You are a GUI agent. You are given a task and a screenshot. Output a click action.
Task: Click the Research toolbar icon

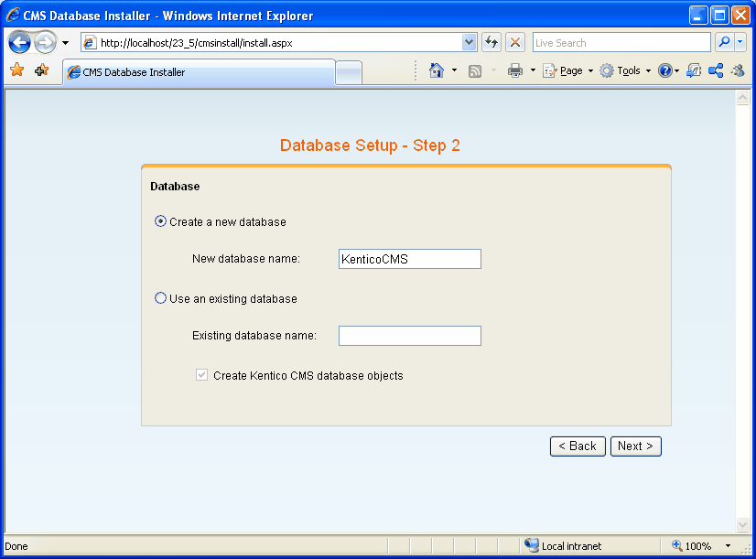(x=694, y=70)
